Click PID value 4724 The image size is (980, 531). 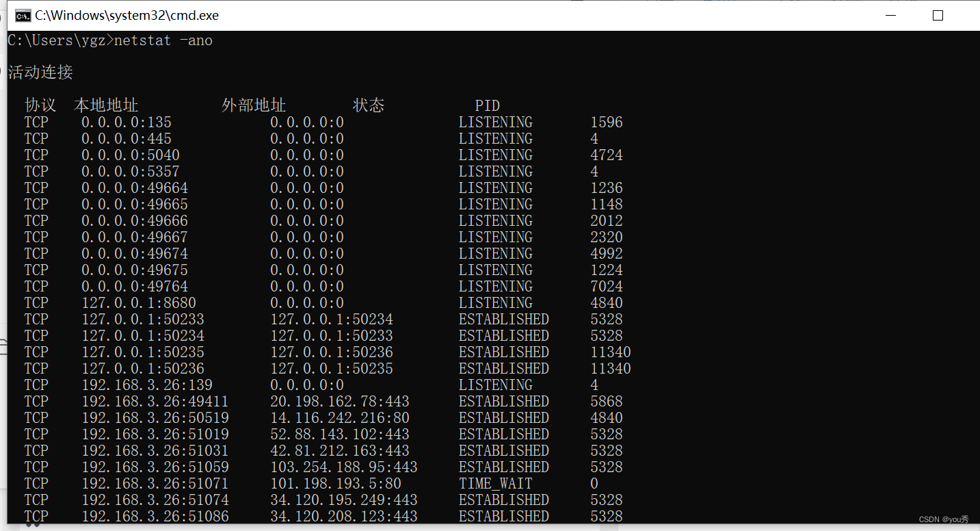tap(607, 155)
